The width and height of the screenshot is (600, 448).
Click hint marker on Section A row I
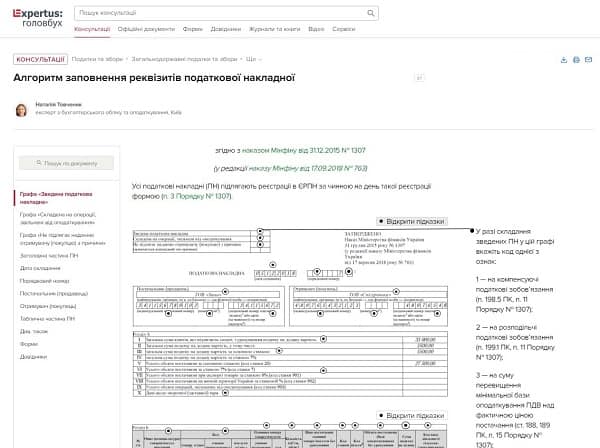(x=323, y=339)
